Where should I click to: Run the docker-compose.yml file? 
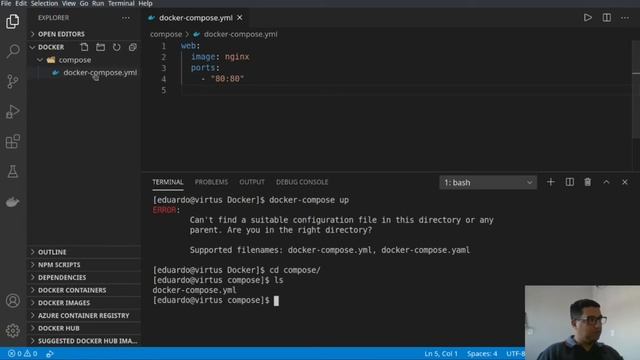588,18
